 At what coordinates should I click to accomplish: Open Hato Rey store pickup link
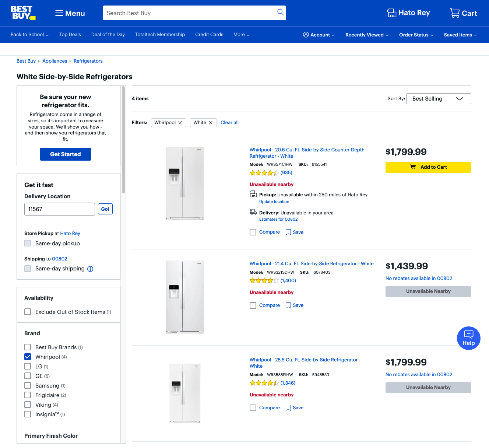click(x=70, y=234)
